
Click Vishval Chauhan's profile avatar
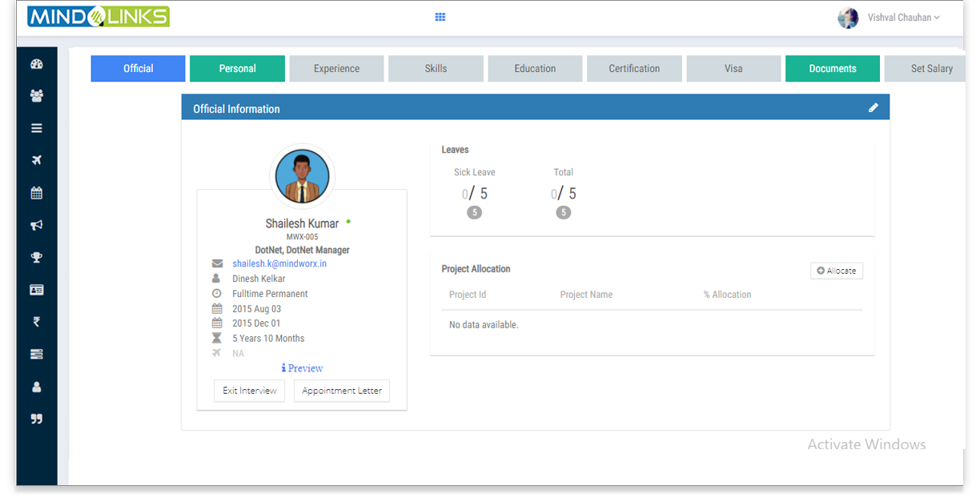pos(848,18)
